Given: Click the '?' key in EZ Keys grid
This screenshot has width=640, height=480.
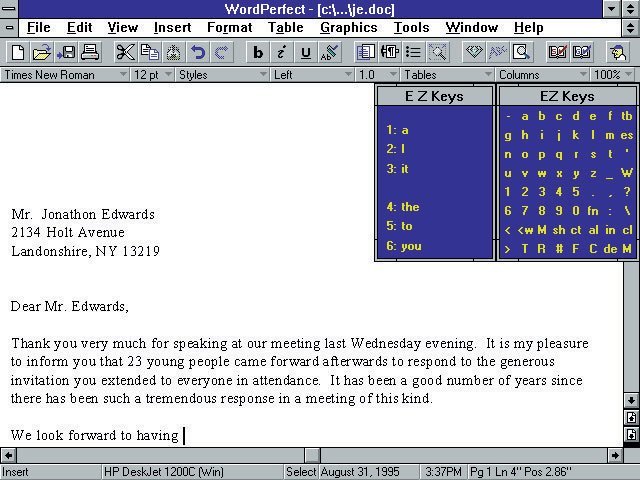Looking at the screenshot, I should click(627, 192).
